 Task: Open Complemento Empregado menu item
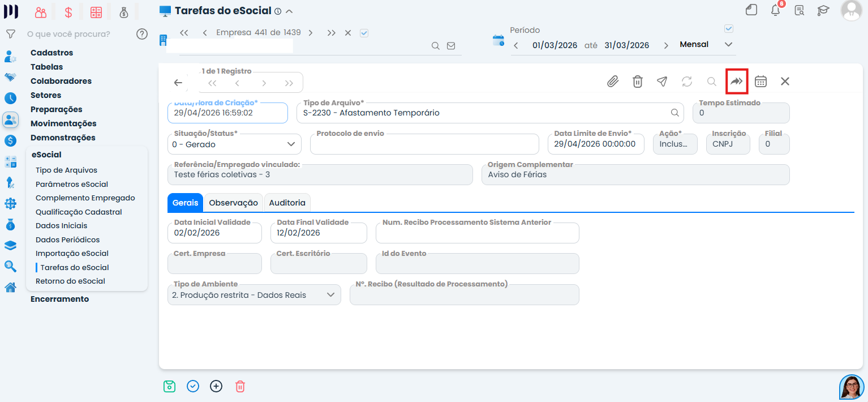[85, 198]
